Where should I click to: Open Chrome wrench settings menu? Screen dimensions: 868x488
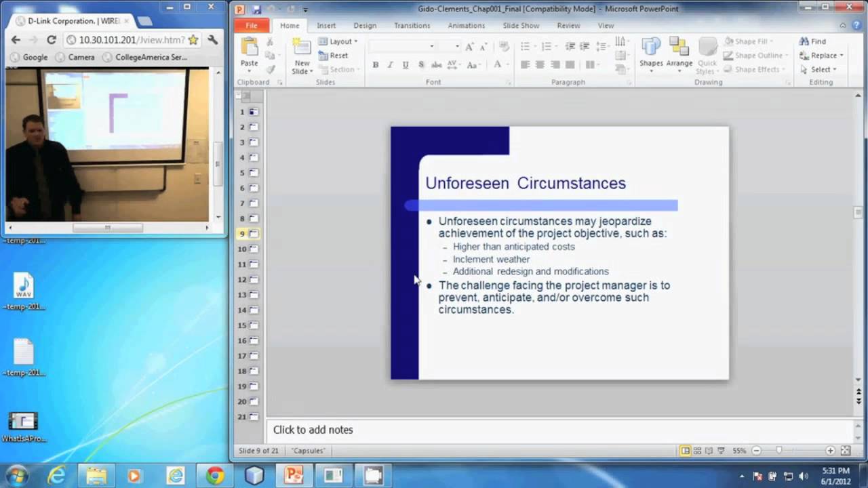pyautogui.click(x=213, y=40)
